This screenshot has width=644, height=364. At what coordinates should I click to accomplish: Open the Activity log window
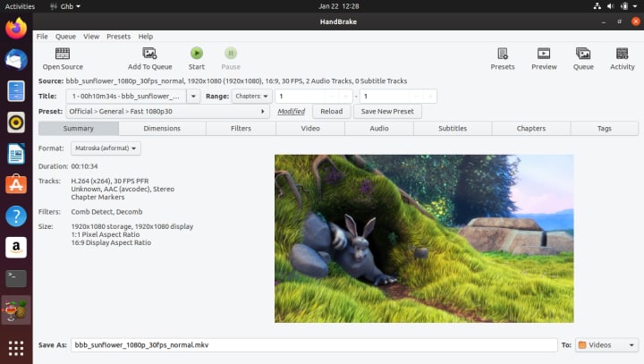(623, 59)
